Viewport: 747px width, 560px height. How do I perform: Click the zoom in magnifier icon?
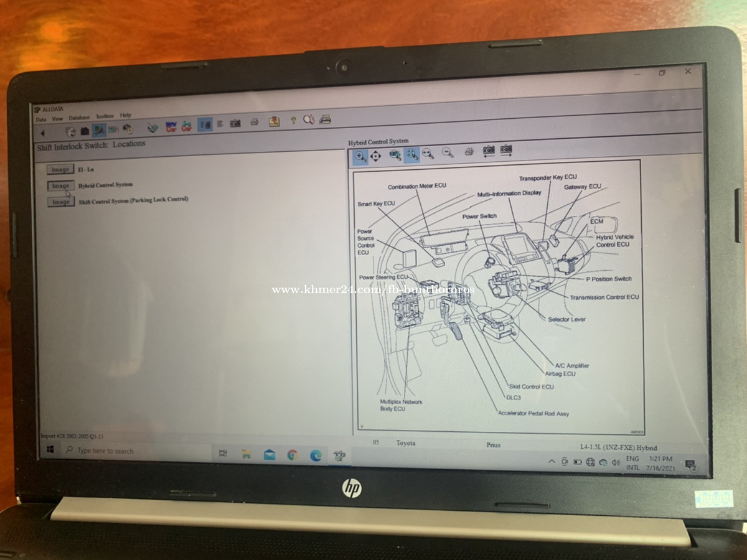pos(360,156)
